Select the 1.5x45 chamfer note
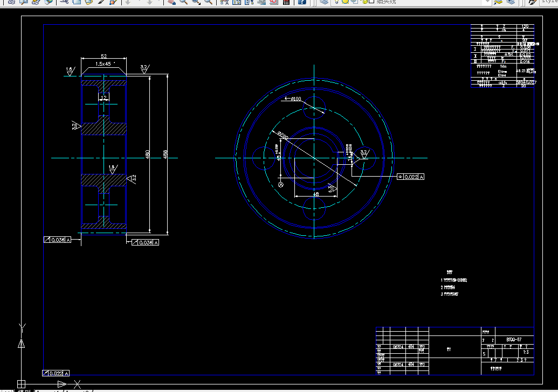 tap(105, 64)
